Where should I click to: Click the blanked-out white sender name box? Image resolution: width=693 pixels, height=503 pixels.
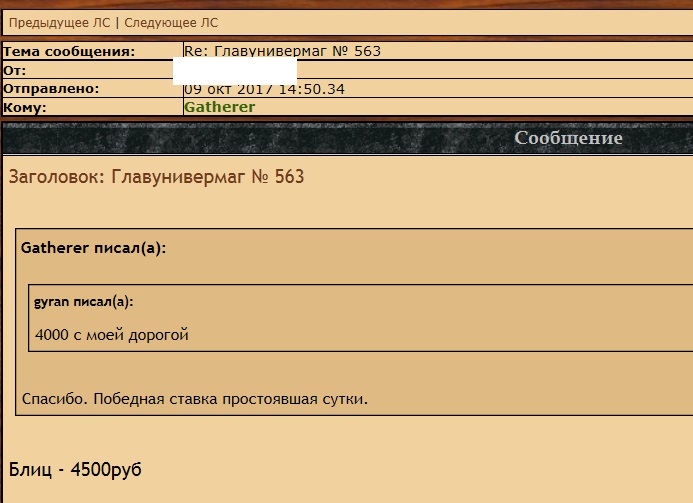[x=234, y=71]
